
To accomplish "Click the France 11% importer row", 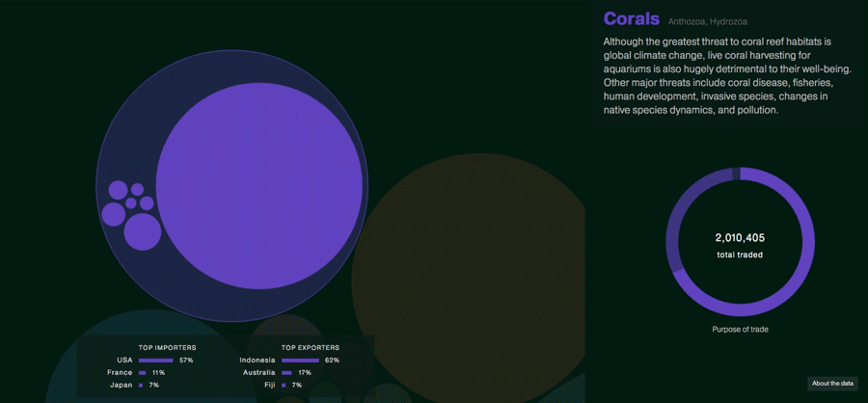I will (x=136, y=372).
